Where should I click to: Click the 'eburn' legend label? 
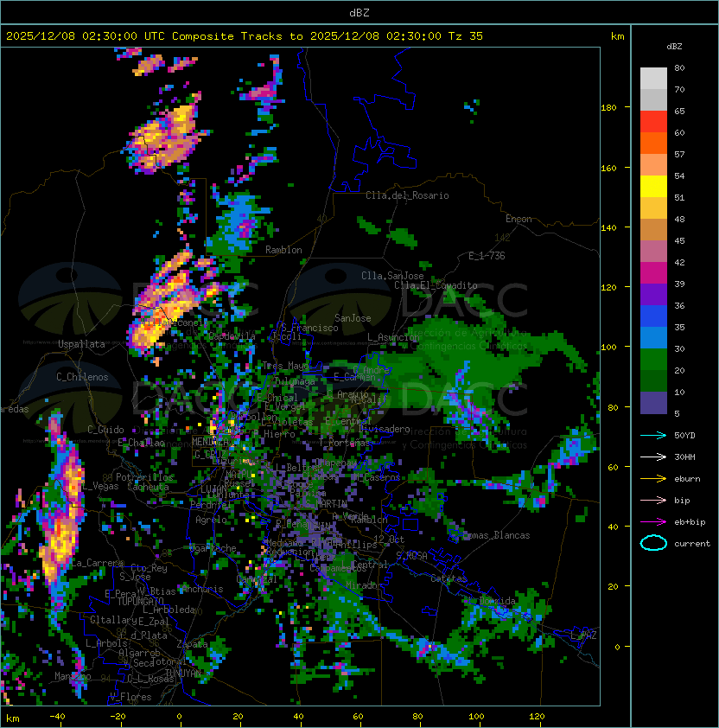tap(687, 479)
